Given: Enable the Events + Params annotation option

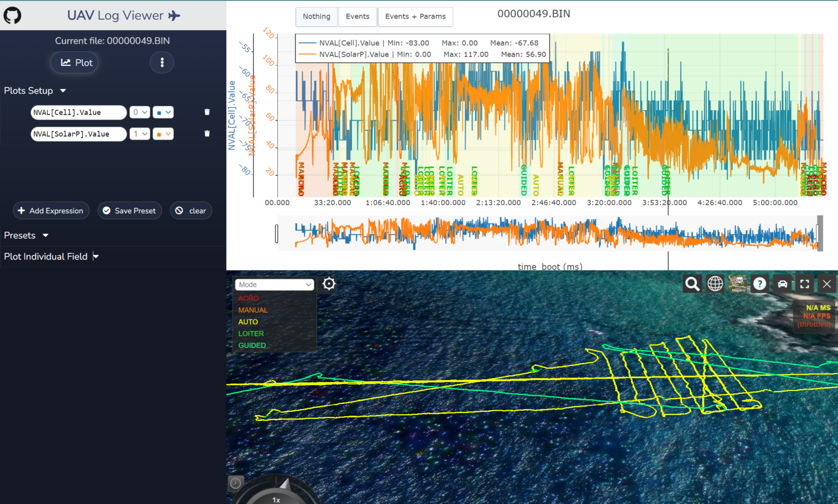Looking at the screenshot, I should tap(416, 17).
